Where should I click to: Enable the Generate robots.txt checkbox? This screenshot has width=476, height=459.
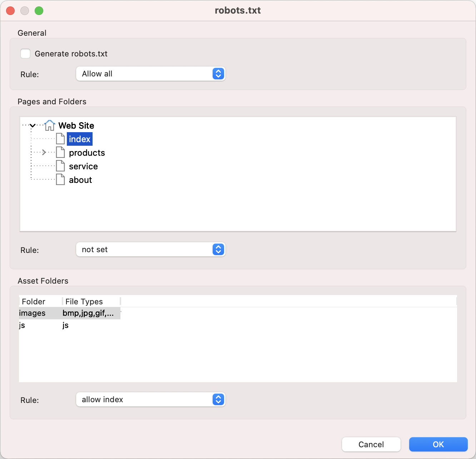[x=25, y=53]
